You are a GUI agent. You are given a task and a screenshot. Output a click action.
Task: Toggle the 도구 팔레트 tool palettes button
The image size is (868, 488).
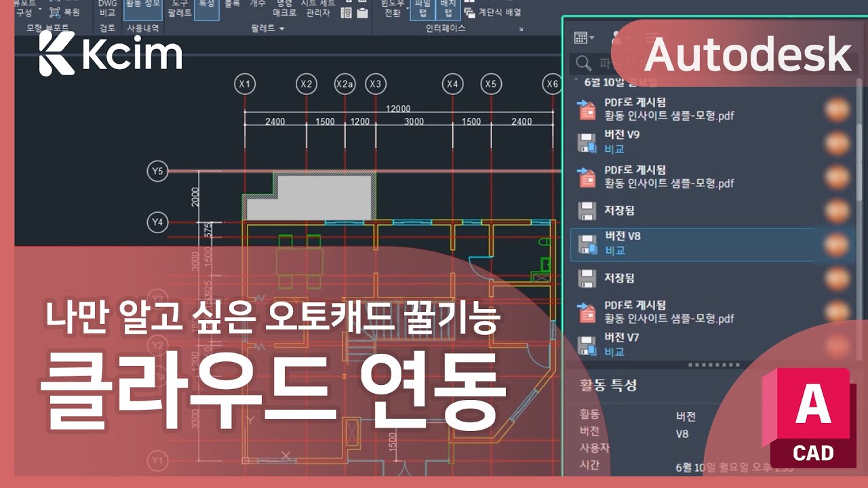(x=179, y=7)
